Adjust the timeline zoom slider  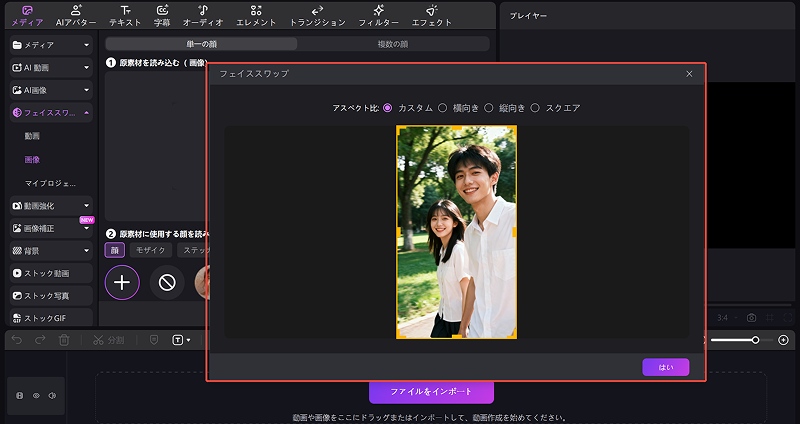coord(755,340)
